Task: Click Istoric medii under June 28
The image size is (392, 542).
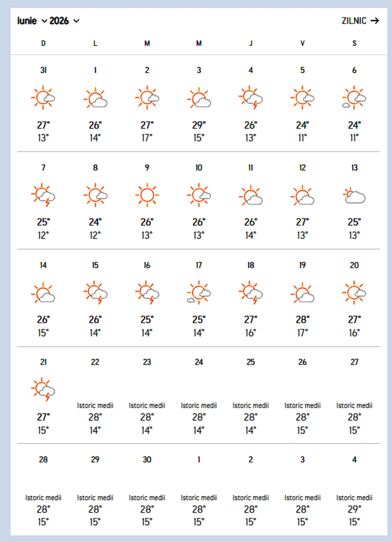Action: tap(43, 498)
